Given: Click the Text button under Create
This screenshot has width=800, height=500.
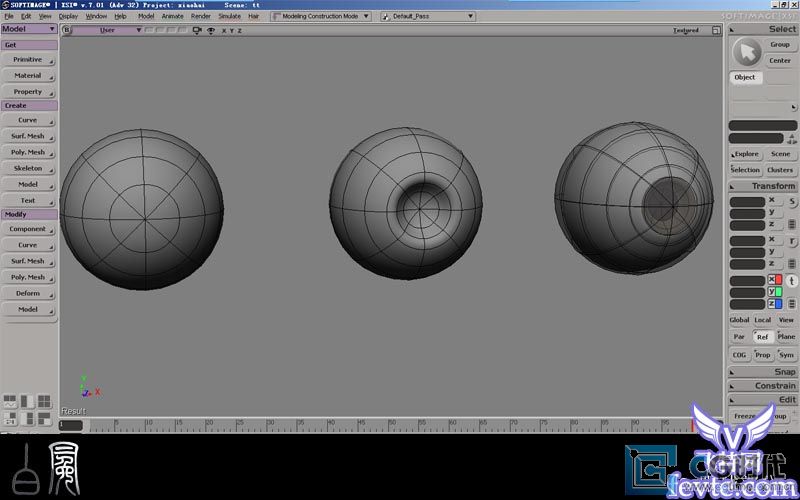Looking at the screenshot, I should (28, 201).
